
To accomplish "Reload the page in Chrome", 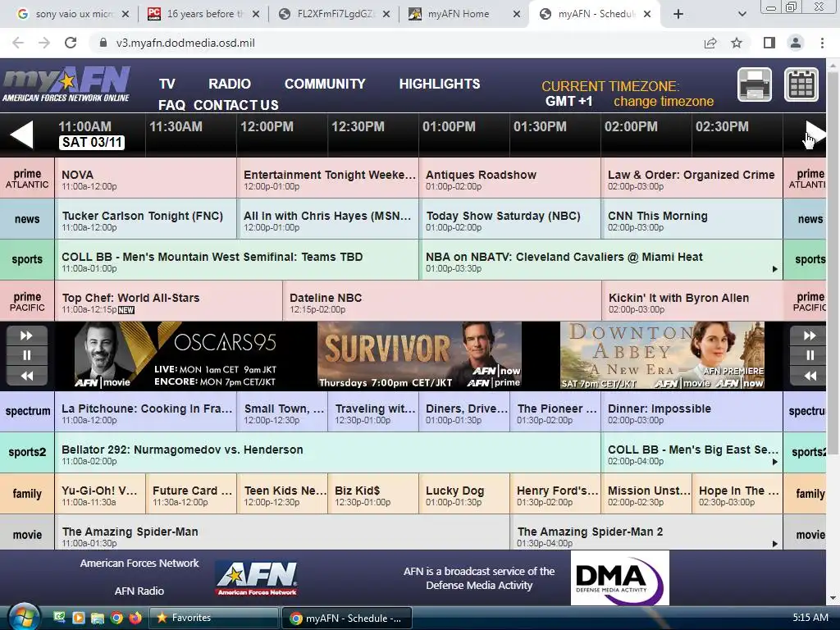I will (x=71, y=43).
